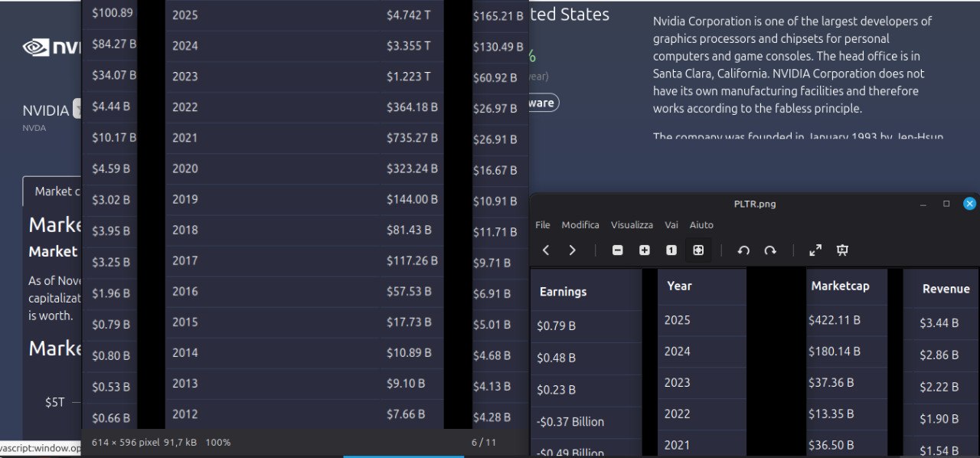Click year 2016 in the large table

pyautogui.click(x=185, y=291)
